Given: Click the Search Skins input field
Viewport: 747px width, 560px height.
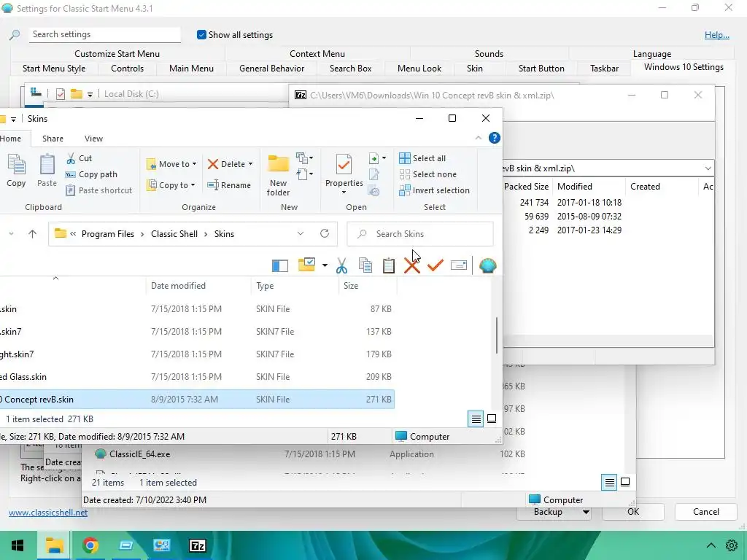Looking at the screenshot, I should point(419,234).
